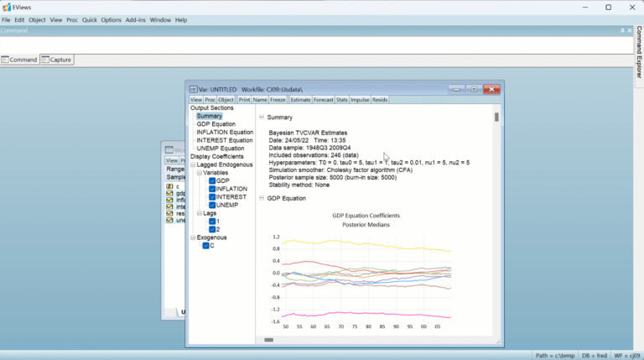Toggle the exogenous C checkbox
The width and height of the screenshot is (644, 360).
(205, 246)
